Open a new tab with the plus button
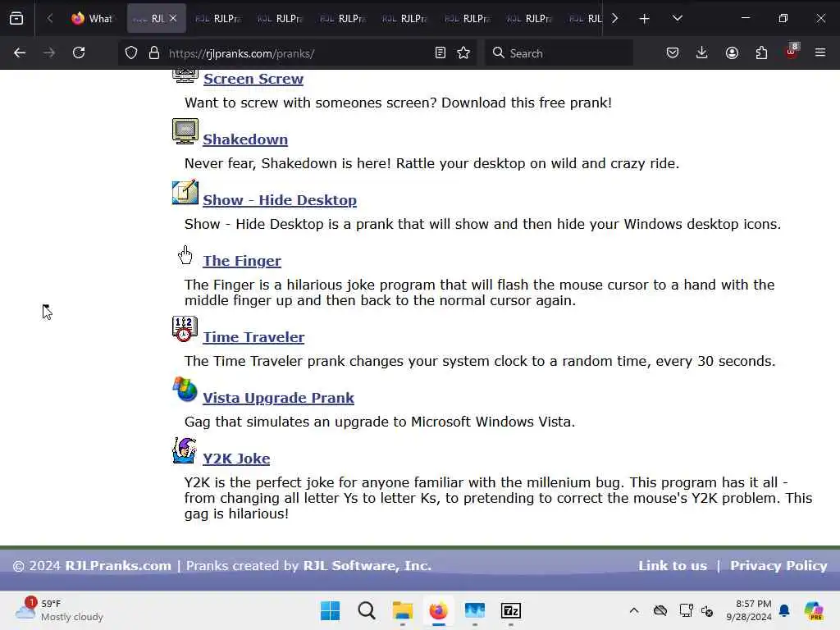Image resolution: width=840 pixels, height=630 pixels. 645,19
